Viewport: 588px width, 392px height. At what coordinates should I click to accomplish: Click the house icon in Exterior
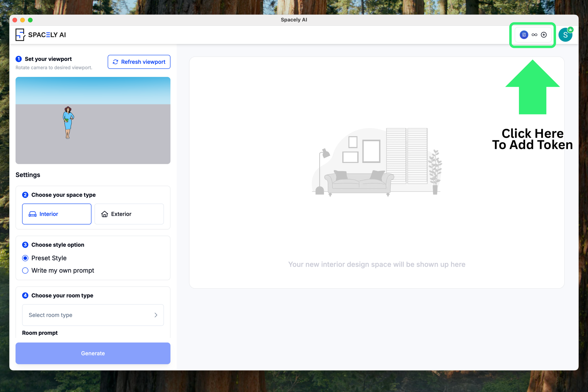104,214
